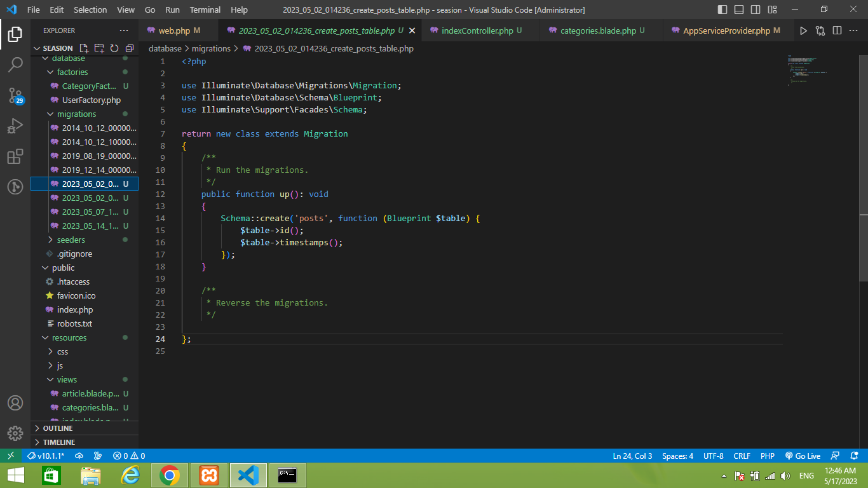
Task: Open the Run and Debug view
Action: click(15, 126)
